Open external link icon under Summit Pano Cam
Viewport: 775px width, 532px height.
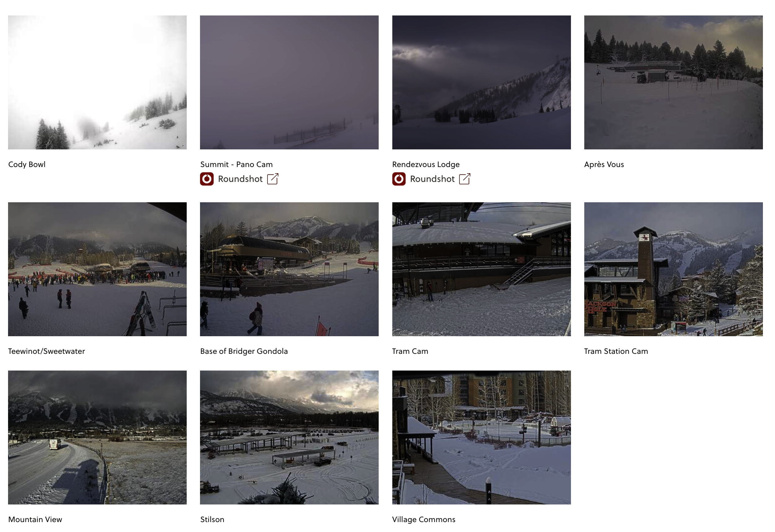point(273,179)
